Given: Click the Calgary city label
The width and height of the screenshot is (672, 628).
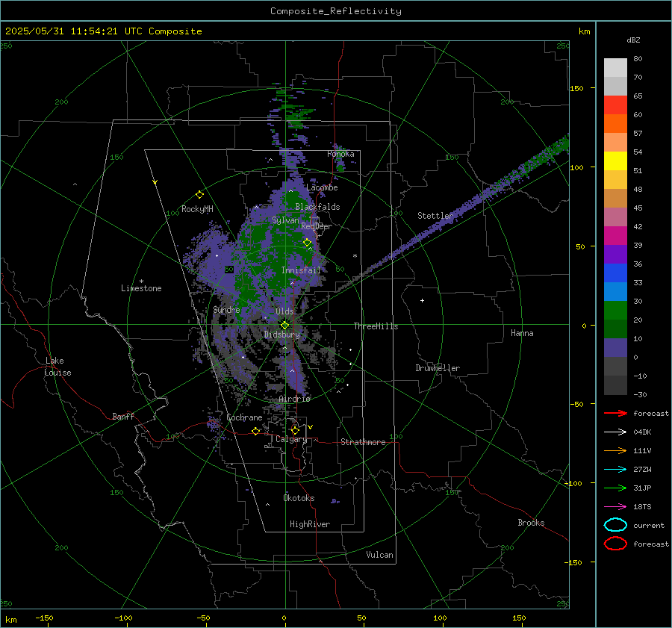Looking at the screenshot, I should (291, 439).
